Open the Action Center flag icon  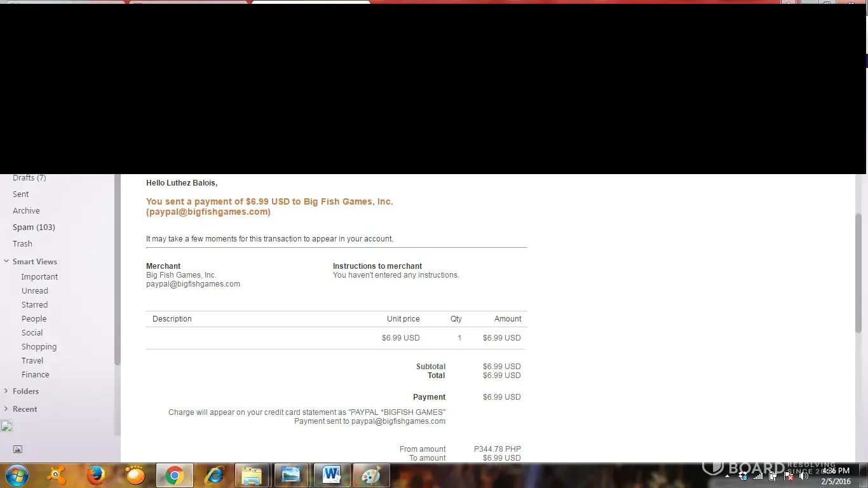789,476
